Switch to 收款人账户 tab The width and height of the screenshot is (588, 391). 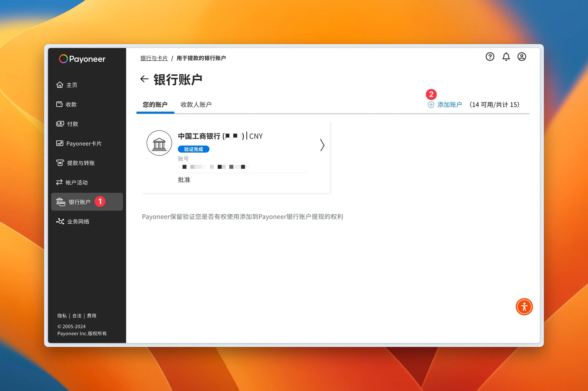pos(196,105)
